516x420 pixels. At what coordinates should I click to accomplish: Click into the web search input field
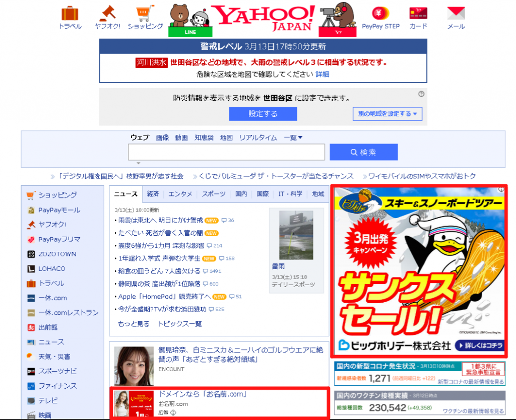pyautogui.click(x=226, y=152)
